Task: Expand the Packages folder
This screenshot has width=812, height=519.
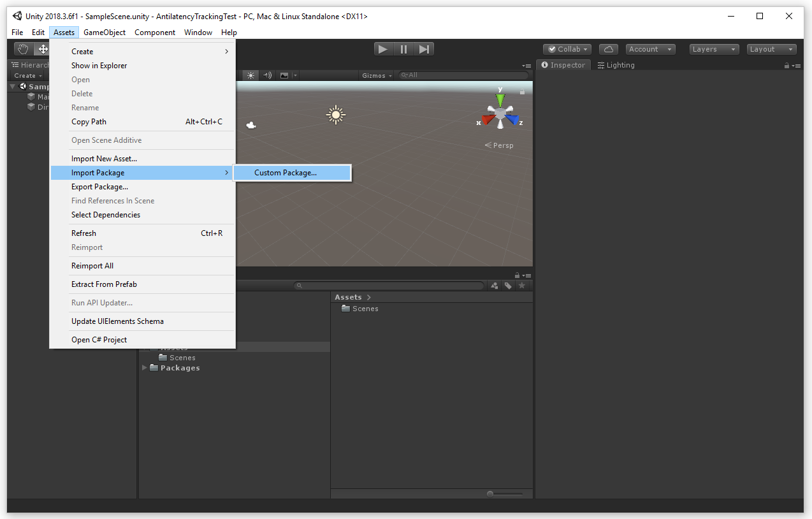Action: click(x=145, y=368)
